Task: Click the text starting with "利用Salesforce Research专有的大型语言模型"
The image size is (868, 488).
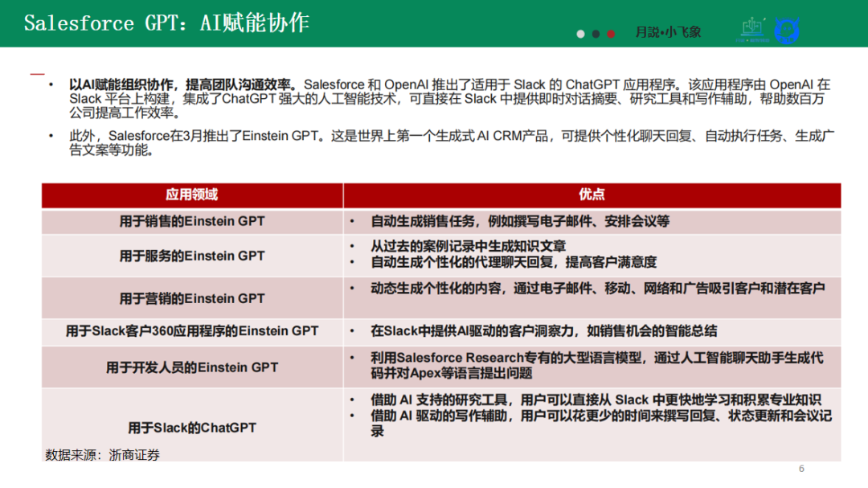Action: coord(596,366)
